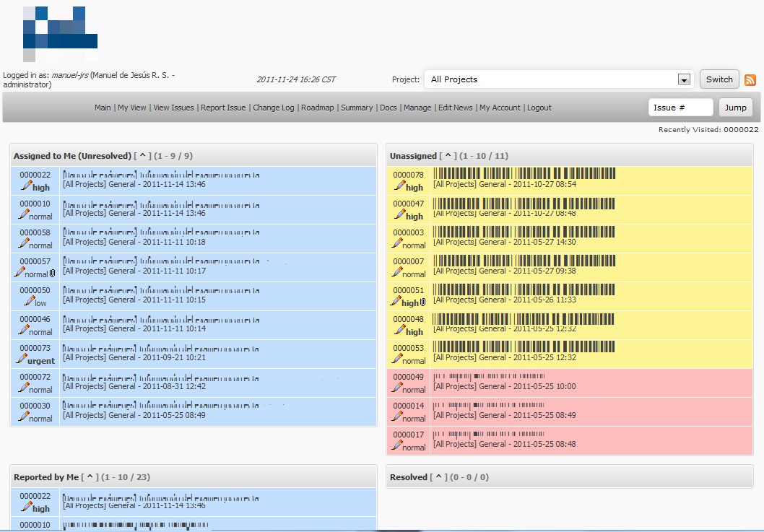This screenshot has width=764, height=532.
Task: Click edit pencil for issue 0000049
Action: [x=397, y=388]
